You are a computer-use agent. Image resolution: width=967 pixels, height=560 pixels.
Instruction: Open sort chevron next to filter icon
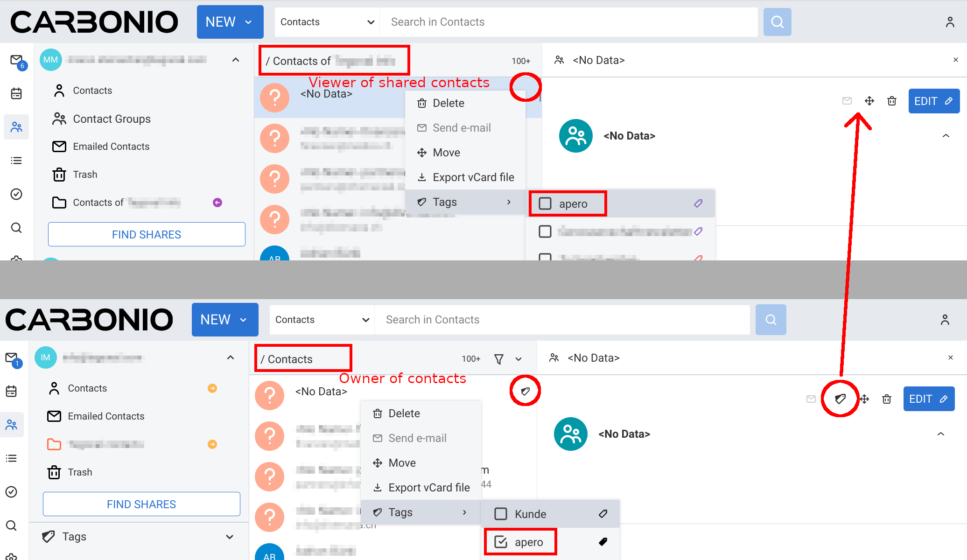click(x=518, y=359)
